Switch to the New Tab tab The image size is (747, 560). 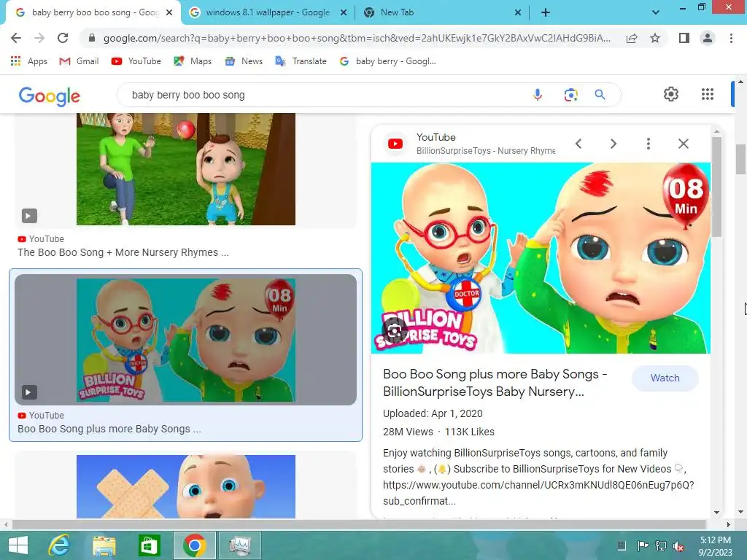[441, 12]
